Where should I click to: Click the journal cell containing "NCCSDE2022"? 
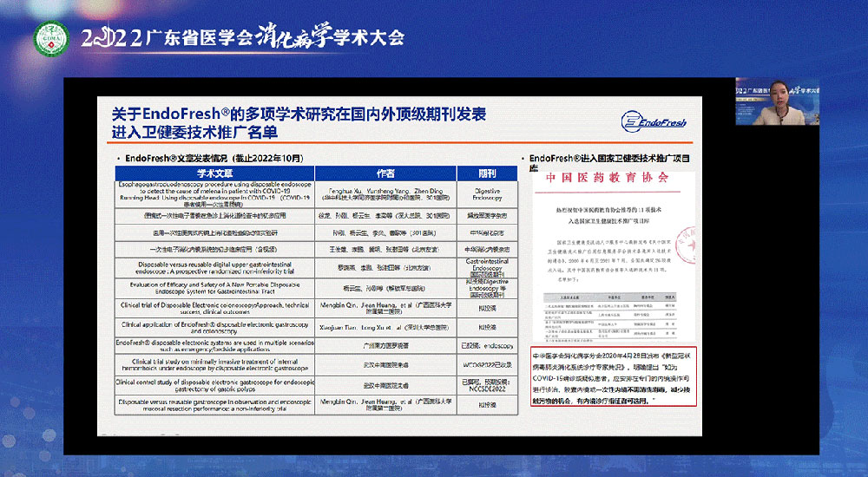click(x=487, y=385)
